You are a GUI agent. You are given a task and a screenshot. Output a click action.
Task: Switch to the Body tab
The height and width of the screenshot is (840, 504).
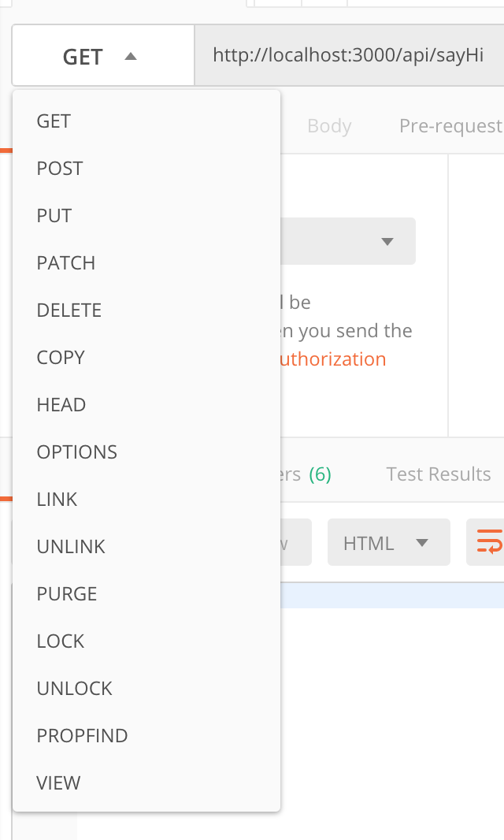click(x=329, y=125)
